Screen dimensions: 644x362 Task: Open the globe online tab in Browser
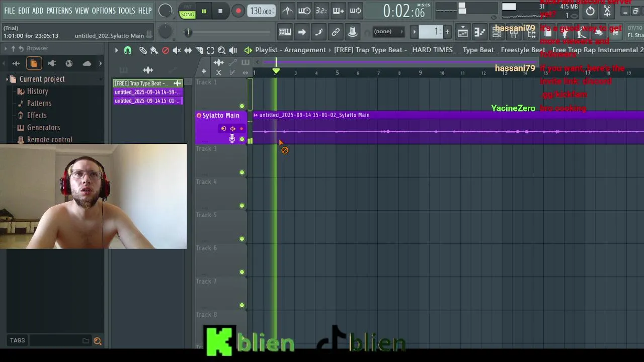point(69,63)
